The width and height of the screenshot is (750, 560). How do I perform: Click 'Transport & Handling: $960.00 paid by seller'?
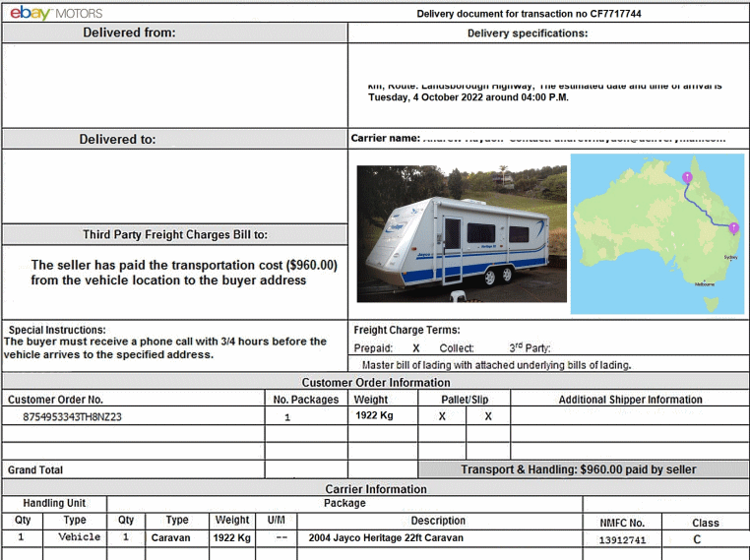coord(579,469)
